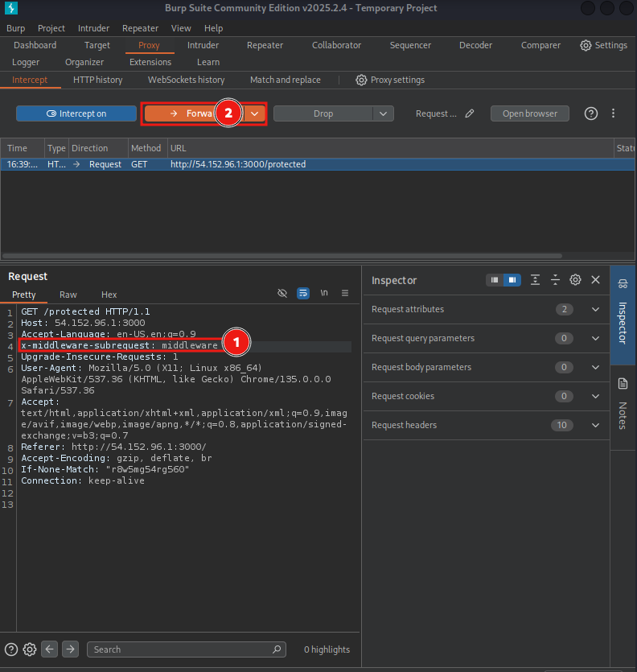Image resolution: width=637 pixels, height=672 pixels.
Task: Click the Burp Suite lightning logo icon
Action: (10, 8)
